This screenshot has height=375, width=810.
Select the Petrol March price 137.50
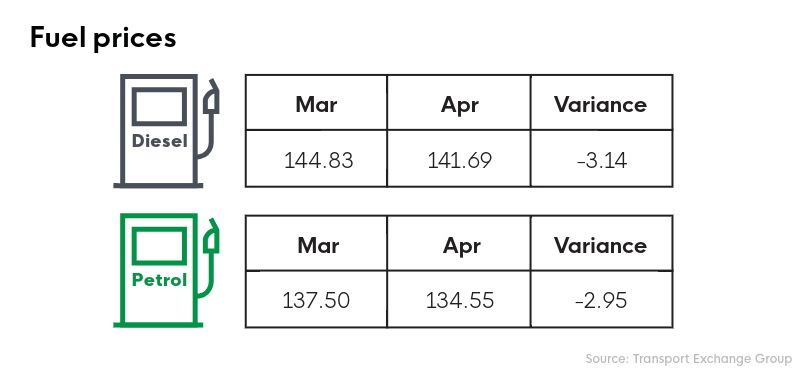pyautogui.click(x=316, y=300)
